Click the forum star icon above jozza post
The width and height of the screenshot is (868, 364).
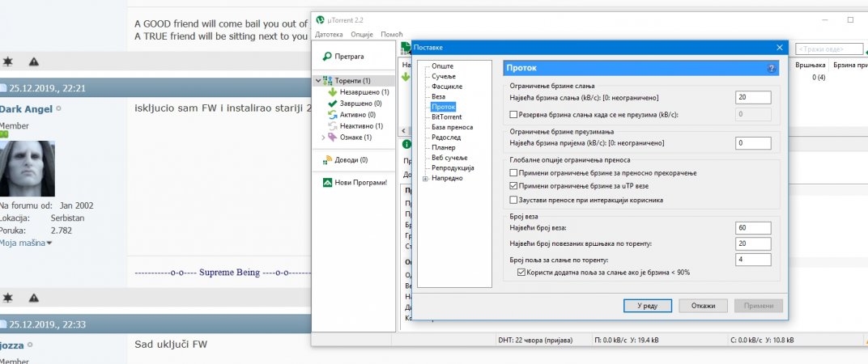pos(8,298)
